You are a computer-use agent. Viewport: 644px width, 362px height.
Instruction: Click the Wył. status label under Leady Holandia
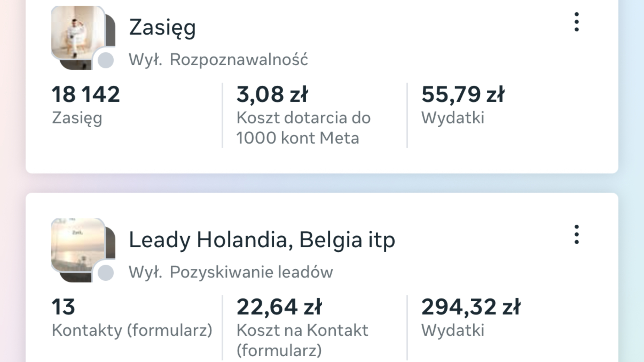coord(145,272)
